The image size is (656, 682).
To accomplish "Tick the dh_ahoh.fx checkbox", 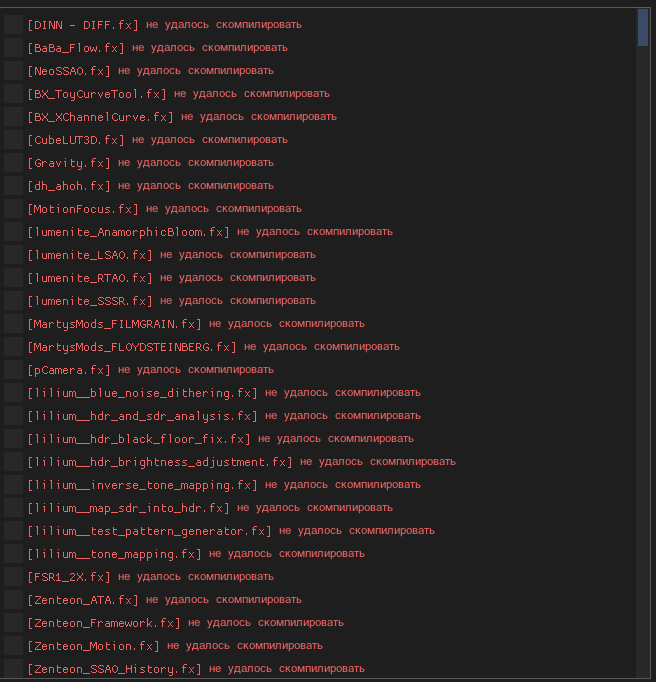I will pyautogui.click(x=13, y=186).
